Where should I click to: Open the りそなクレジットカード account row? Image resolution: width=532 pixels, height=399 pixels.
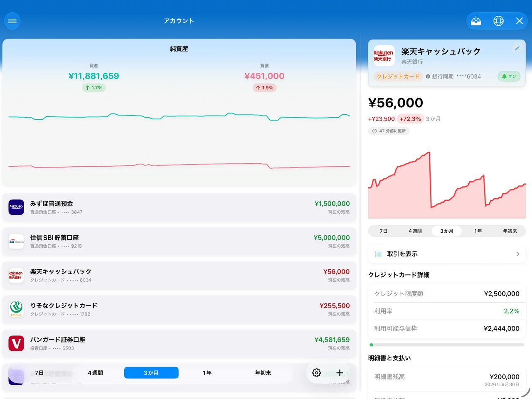click(179, 309)
